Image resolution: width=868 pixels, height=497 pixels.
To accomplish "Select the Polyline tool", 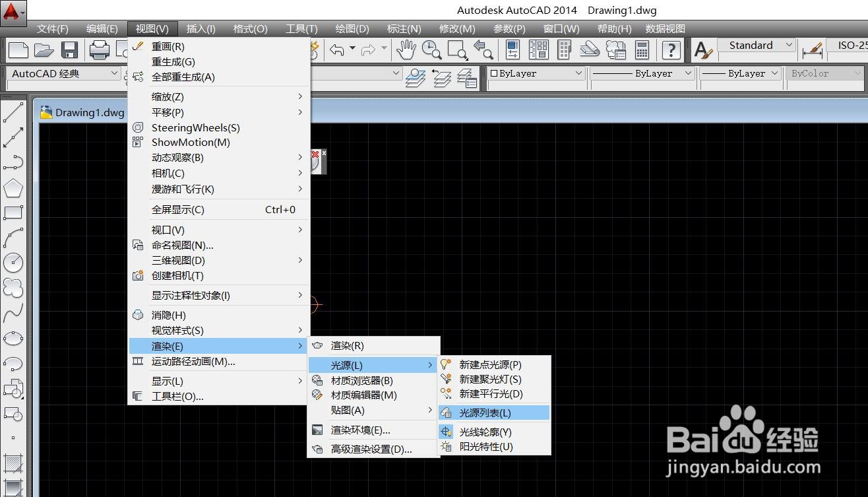I will (x=13, y=162).
